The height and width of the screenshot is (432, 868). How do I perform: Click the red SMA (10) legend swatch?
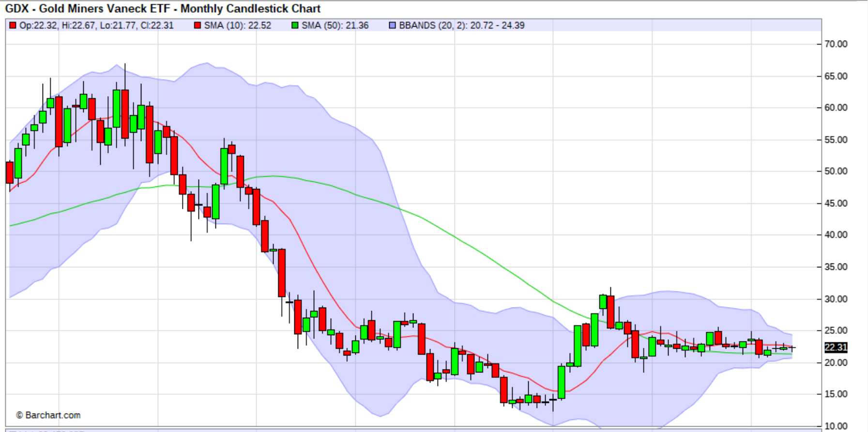click(198, 25)
